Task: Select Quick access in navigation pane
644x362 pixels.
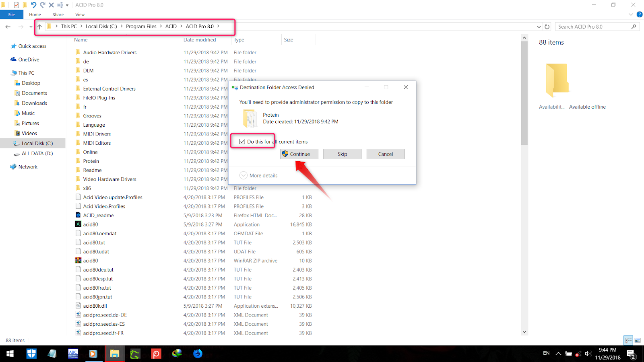Action: [32, 46]
